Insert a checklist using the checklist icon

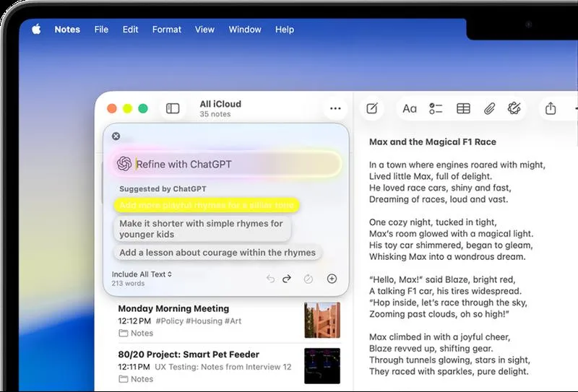436,109
